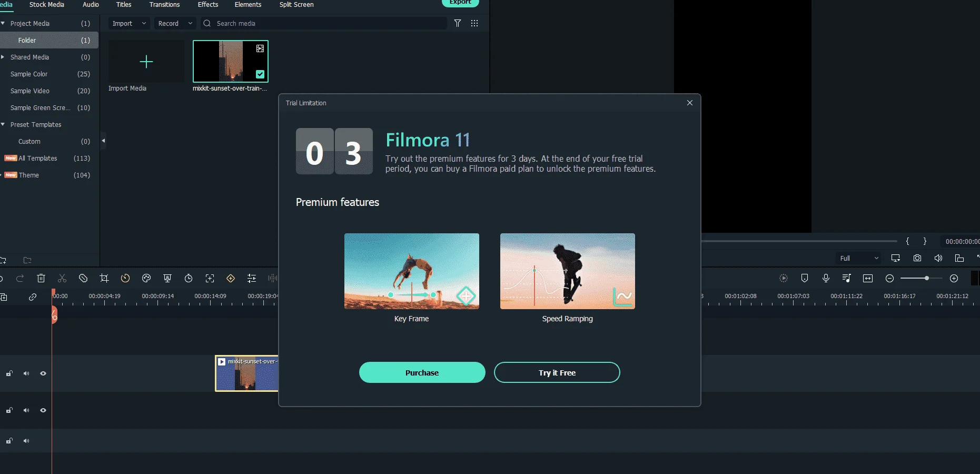
Task: Take a snapshot with the camera icon
Action: coord(917,258)
